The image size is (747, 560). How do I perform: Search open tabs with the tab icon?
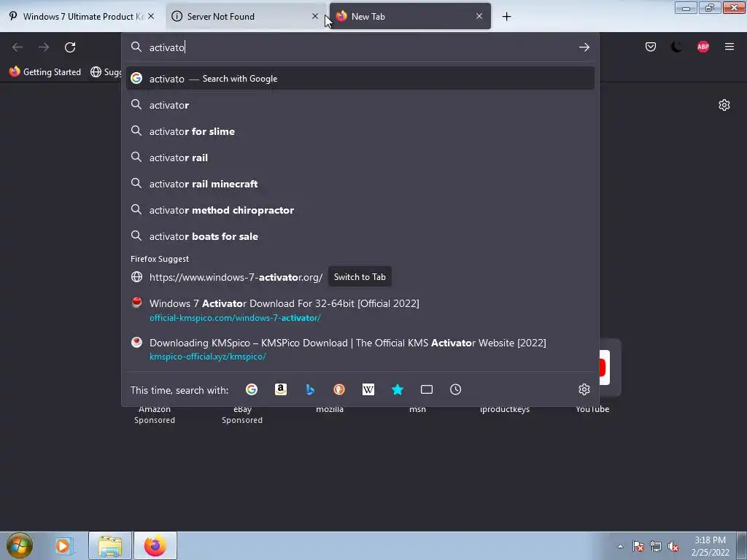point(427,389)
